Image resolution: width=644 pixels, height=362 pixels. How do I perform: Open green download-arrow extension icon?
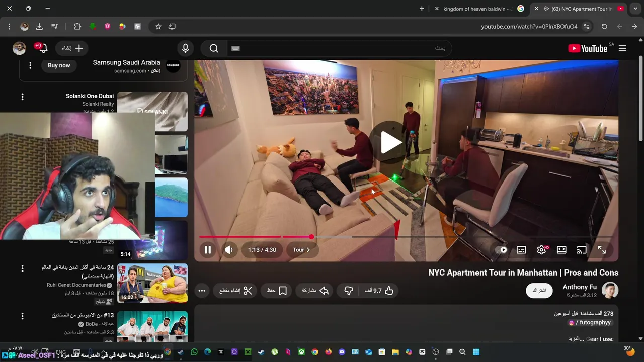coord(93,27)
